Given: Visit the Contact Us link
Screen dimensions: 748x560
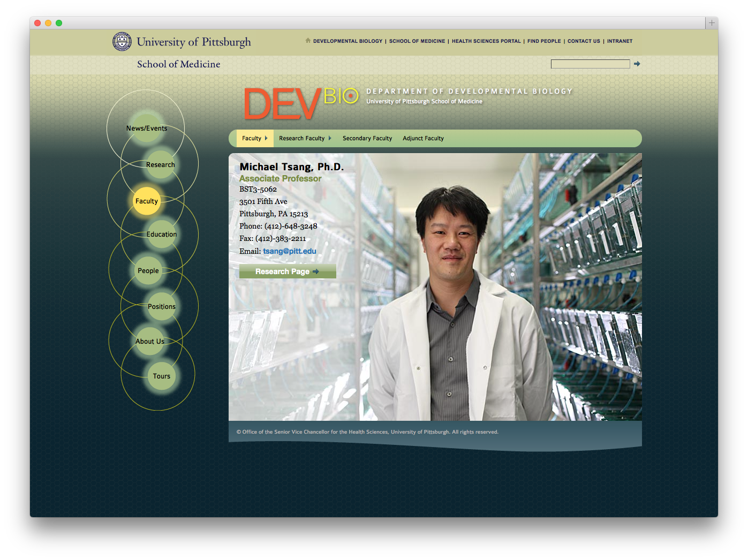Looking at the screenshot, I should coord(584,41).
